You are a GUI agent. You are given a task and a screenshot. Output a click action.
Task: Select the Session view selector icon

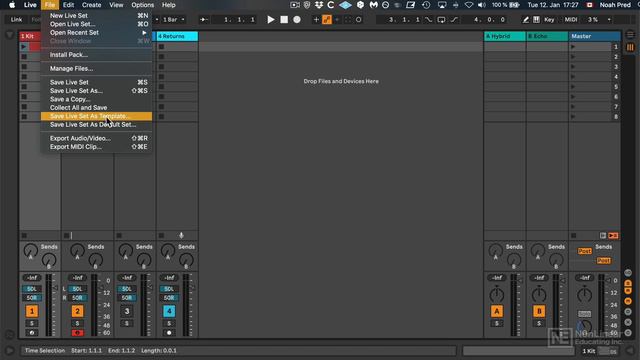[x=630, y=47]
